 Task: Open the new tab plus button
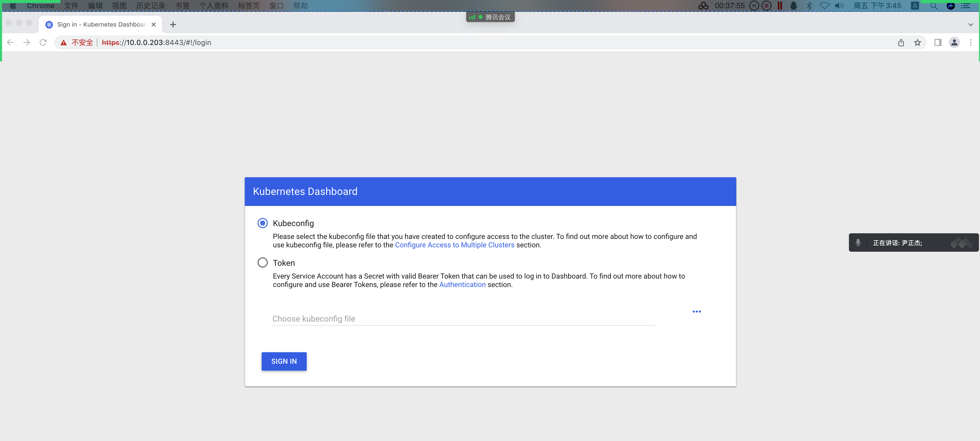point(173,25)
